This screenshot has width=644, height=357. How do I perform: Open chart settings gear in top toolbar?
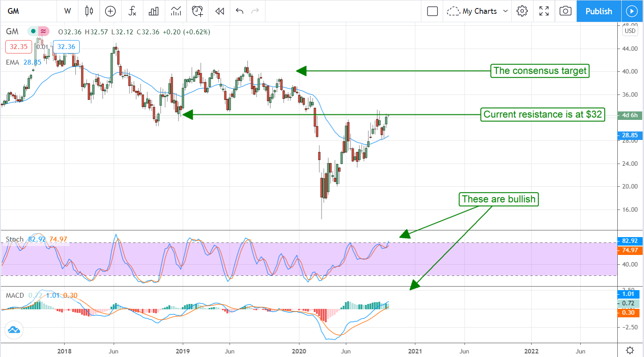tap(522, 11)
